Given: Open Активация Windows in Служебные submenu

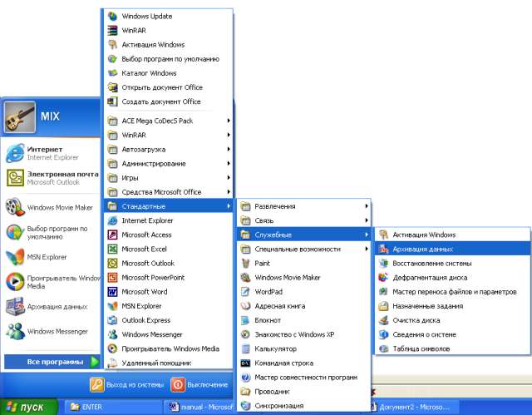Looking at the screenshot, I should pos(452,235).
